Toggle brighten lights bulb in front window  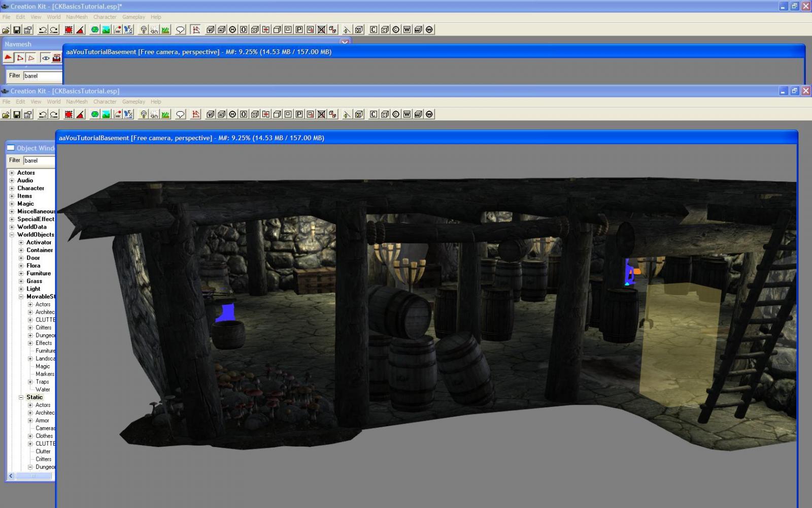(143, 115)
